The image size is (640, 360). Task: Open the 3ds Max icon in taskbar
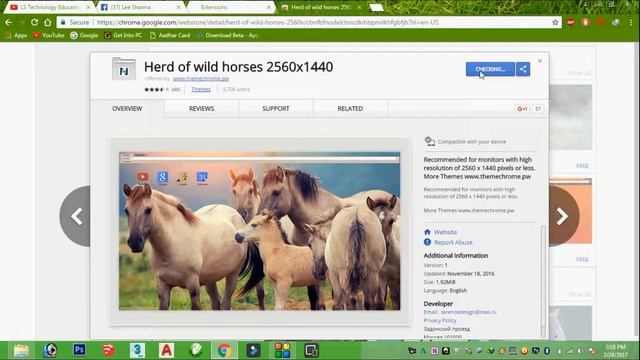[138, 350]
